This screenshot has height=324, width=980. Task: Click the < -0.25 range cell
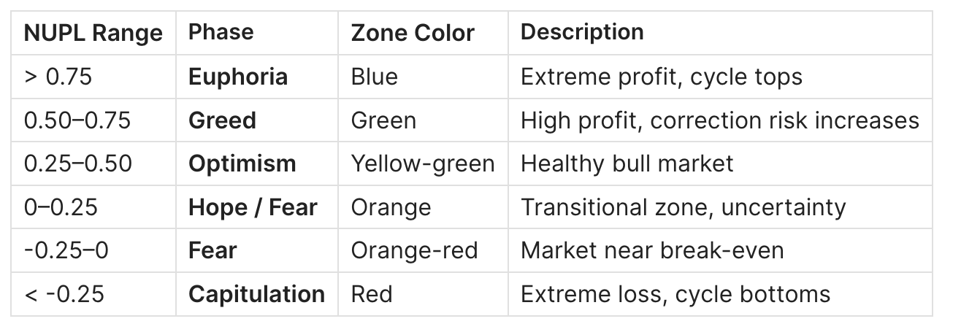64,294
